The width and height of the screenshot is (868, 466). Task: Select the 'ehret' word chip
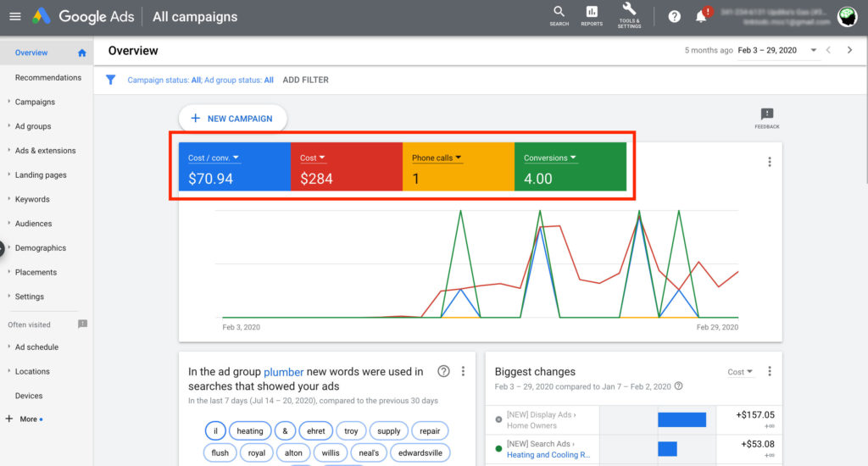click(x=315, y=430)
